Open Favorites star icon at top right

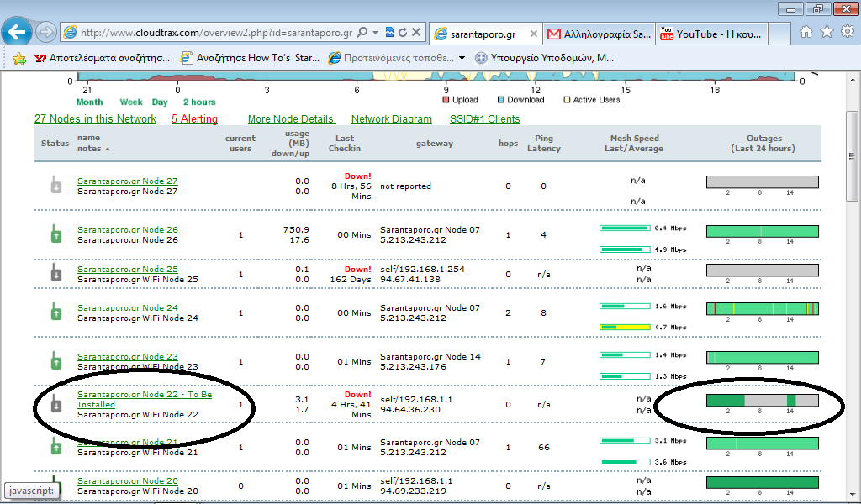pos(827,32)
